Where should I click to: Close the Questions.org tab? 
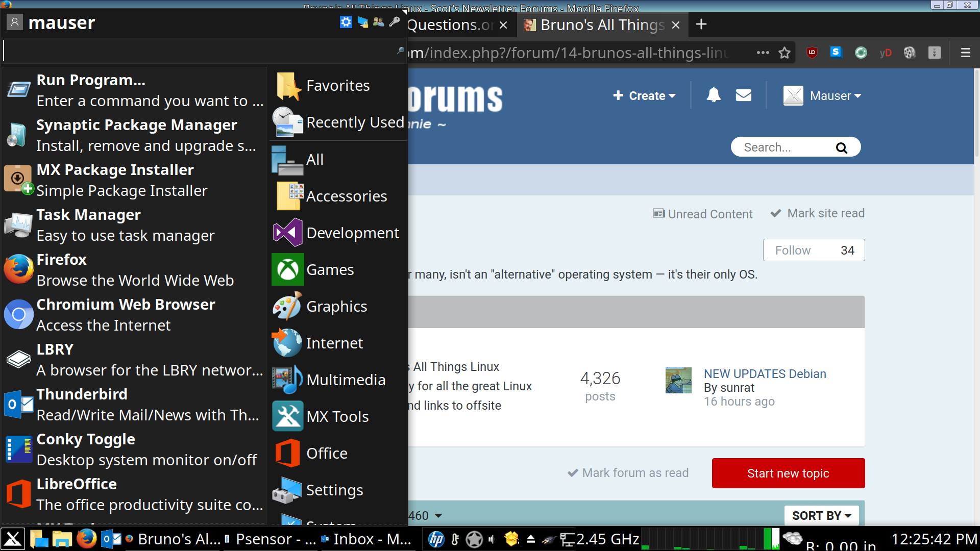503,25
